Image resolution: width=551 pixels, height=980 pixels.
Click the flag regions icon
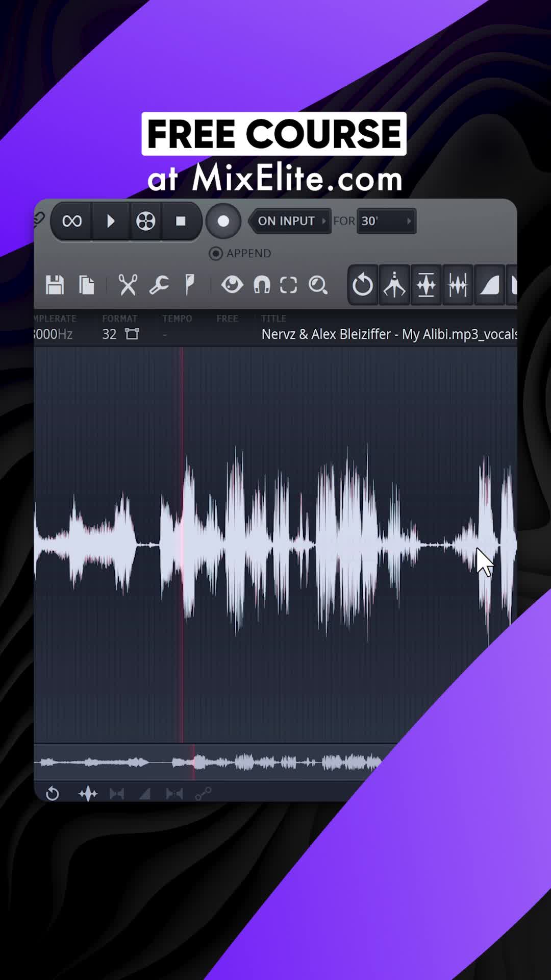click(189, 285)
